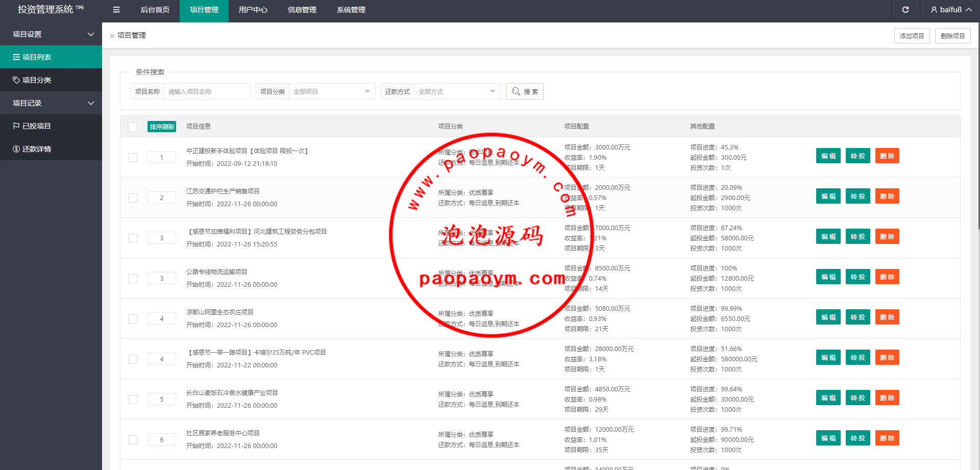Click sort number field for 社区居家养老服务中心项目
980x470 pixels.
click(x=162, y=439)
